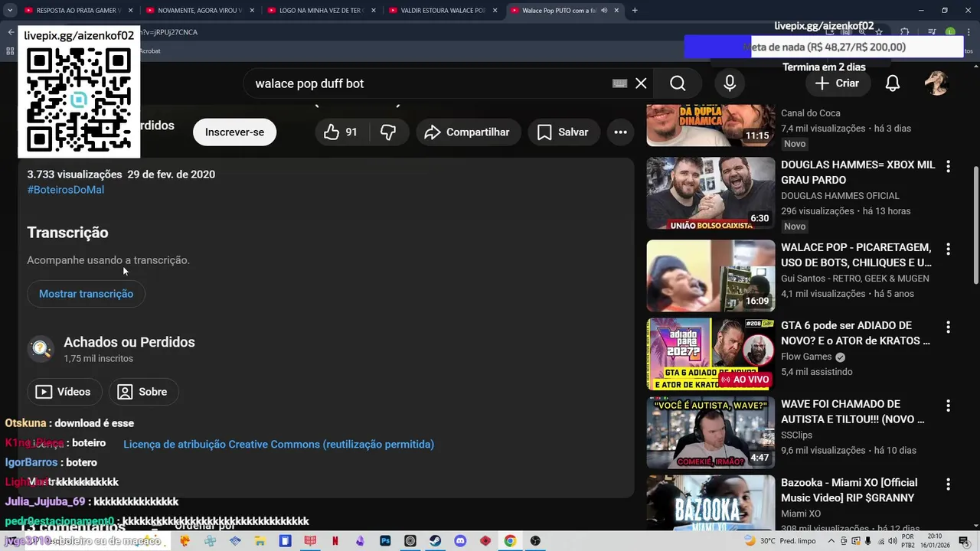Viewport: 980px width, 551px height.
Task: Clear the search box with the X icon
Action: pyautogui.click(x=641, y=83)
